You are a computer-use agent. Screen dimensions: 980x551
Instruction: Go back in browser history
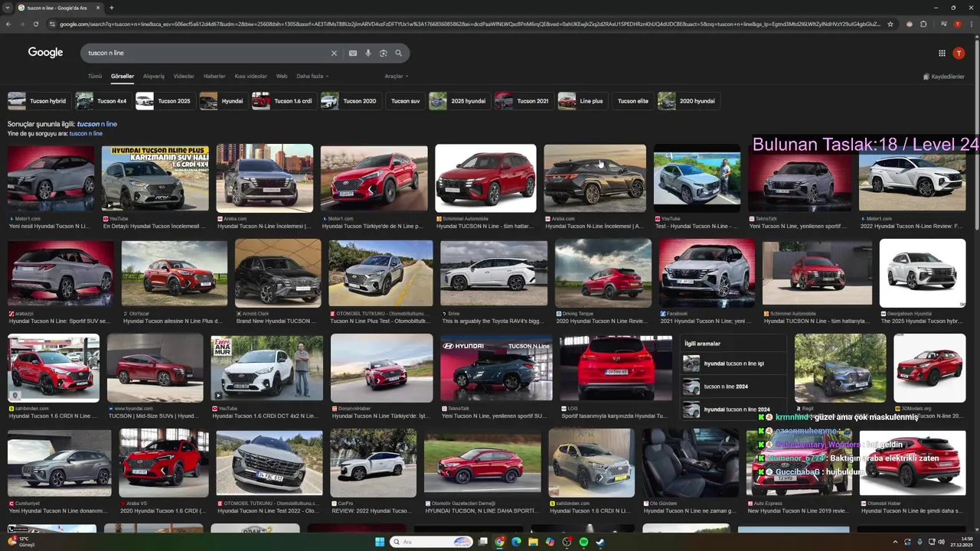pos(8,24)
